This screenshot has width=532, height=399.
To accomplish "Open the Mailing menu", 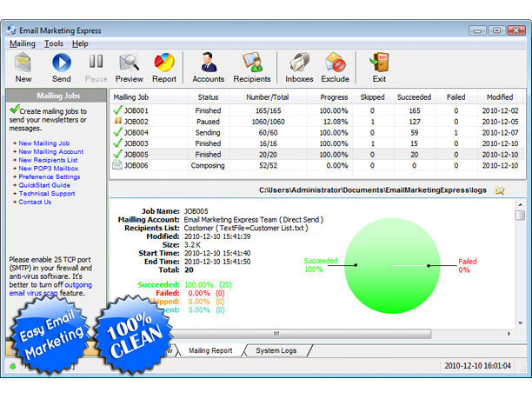I will click(23, 43).
